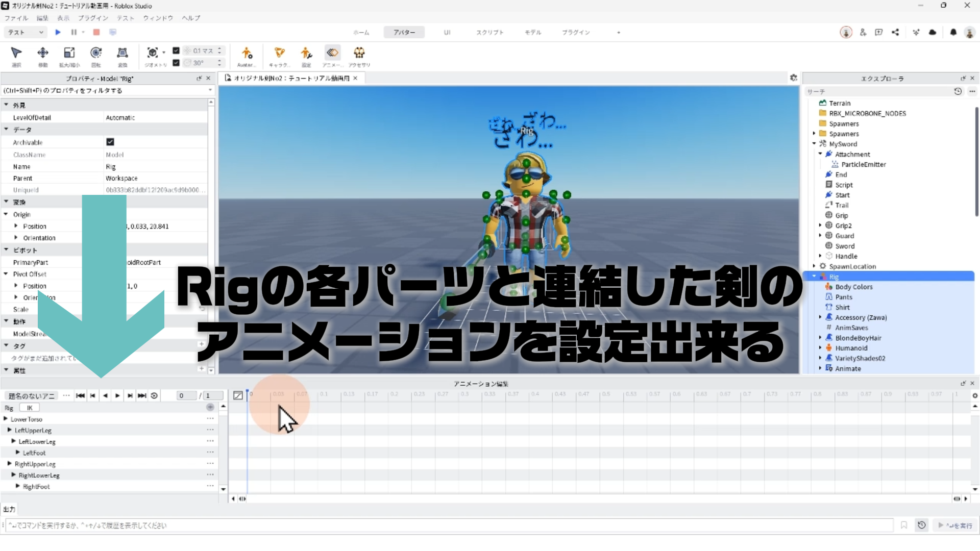Screen dimensions: 980x551
Task: Toggle the move snap checkbox
Action: (176, 51)
